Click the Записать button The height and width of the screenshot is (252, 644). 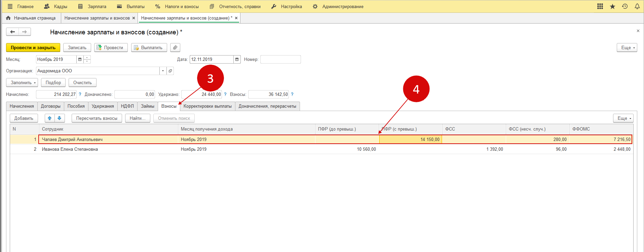coord(77,47)
